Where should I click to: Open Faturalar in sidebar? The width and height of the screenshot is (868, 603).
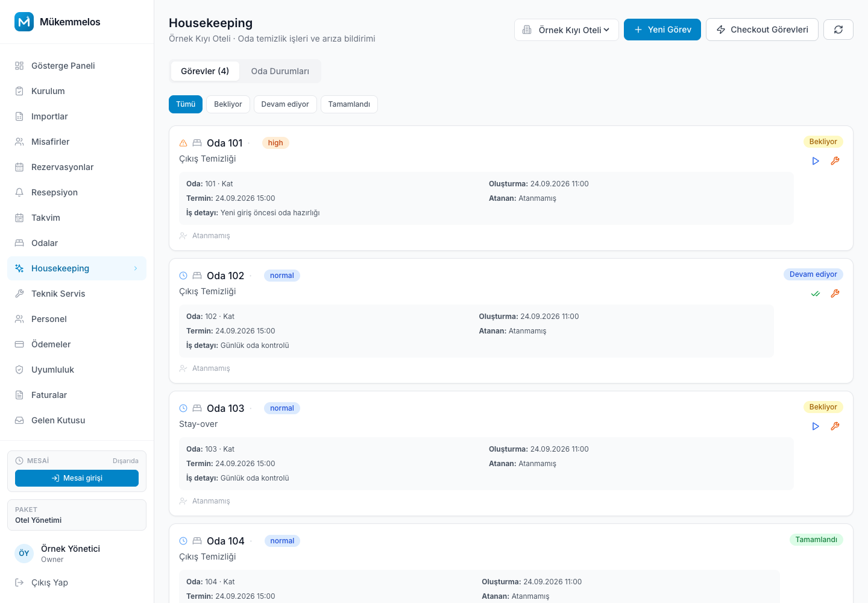coord(77,395)
